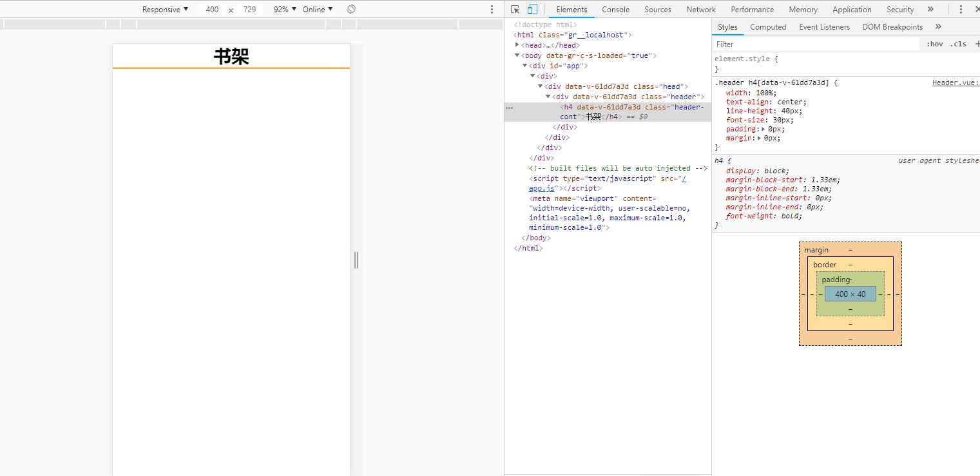Click the .header h4[data-v-61dd7a3d] selector
Viewport: 980px width, 476px height.
(771, 82)
